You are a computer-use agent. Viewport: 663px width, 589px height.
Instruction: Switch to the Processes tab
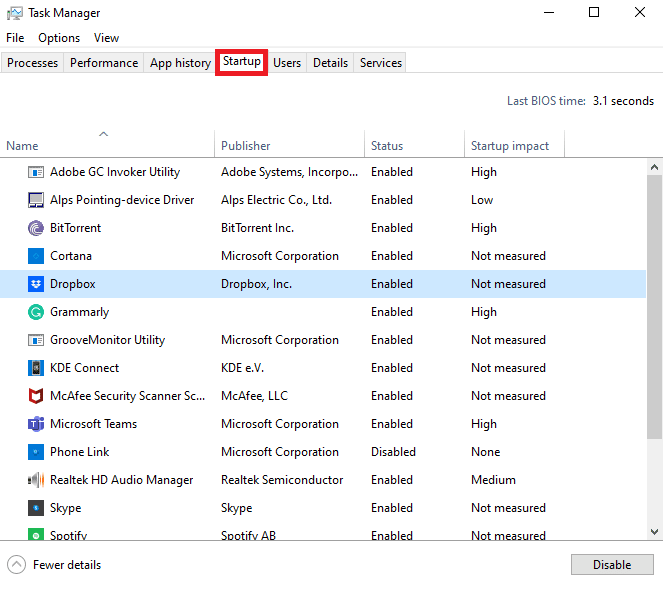coord(33,63)
